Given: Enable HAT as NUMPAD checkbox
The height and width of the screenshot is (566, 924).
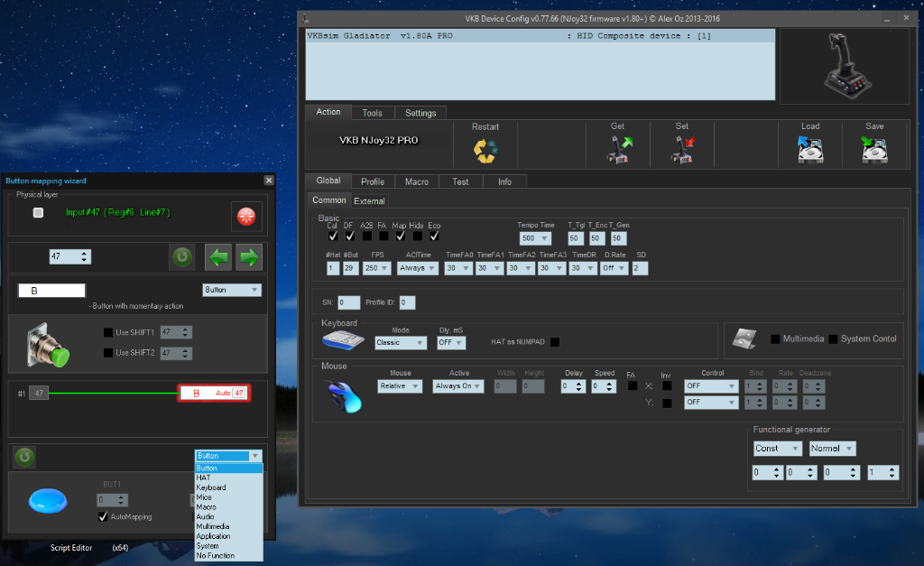Looking at the screenshot, I should (x=555, y=342).
